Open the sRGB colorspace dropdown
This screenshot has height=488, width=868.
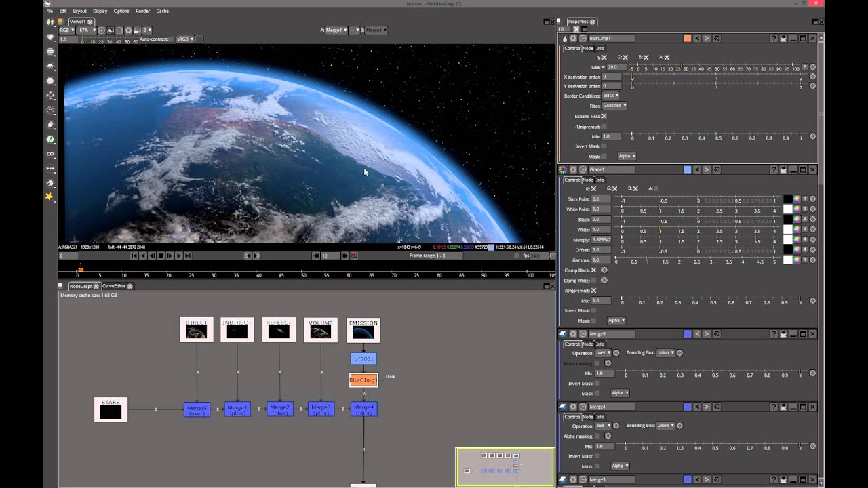(185, 39)
